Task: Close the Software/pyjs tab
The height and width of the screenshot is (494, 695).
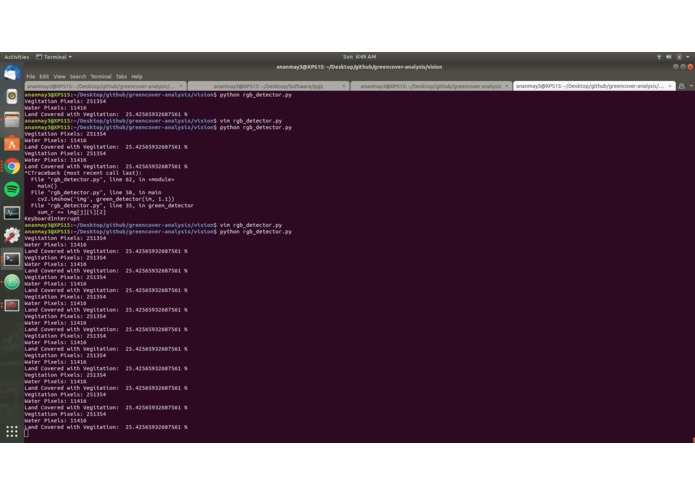Action: [344, 86]
